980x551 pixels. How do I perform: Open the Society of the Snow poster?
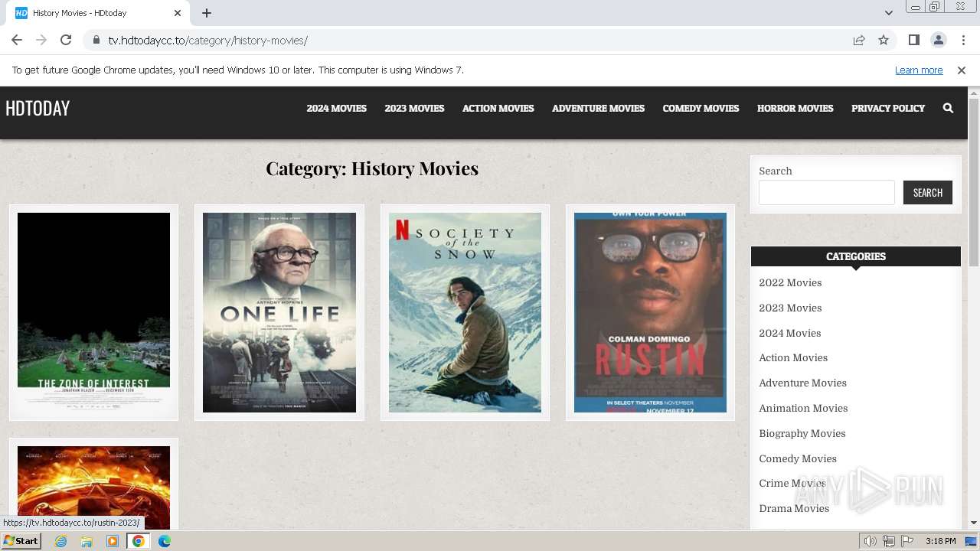pyautogui.click(x=465, y=312)
